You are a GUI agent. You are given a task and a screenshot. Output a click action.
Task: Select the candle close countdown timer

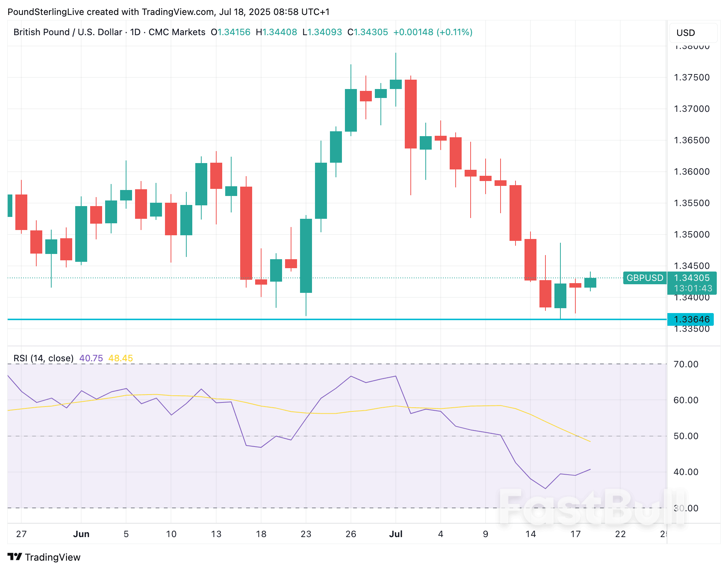(x=694, y=288)
